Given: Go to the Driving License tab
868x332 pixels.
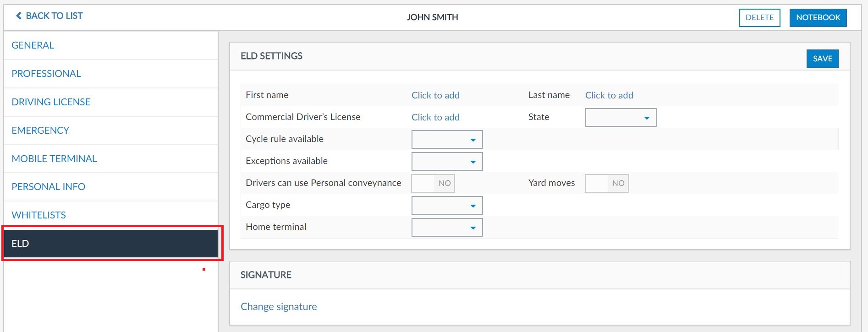Looking at the screenshot, I should [x=51, y=102].
